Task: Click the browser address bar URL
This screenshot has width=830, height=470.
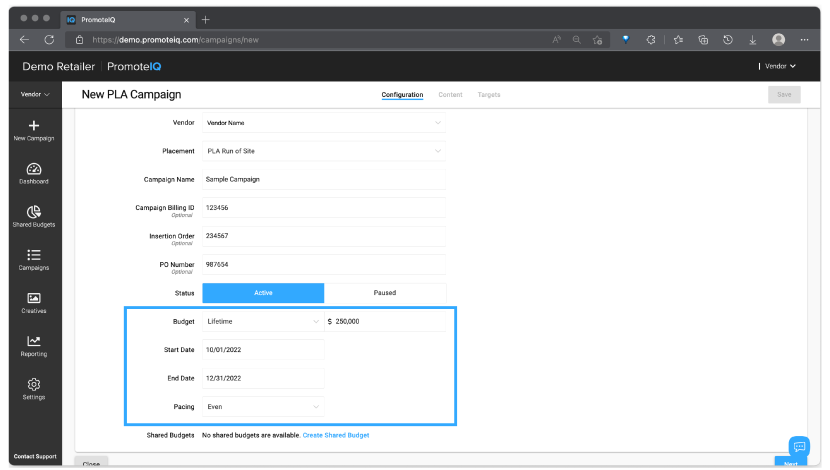Action: [175, 40]
